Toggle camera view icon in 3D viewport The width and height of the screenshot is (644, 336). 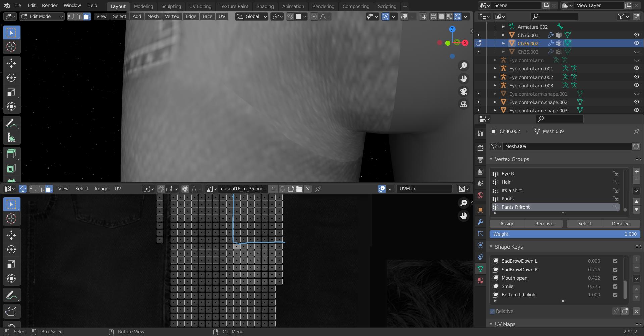(x=464, y=91)
